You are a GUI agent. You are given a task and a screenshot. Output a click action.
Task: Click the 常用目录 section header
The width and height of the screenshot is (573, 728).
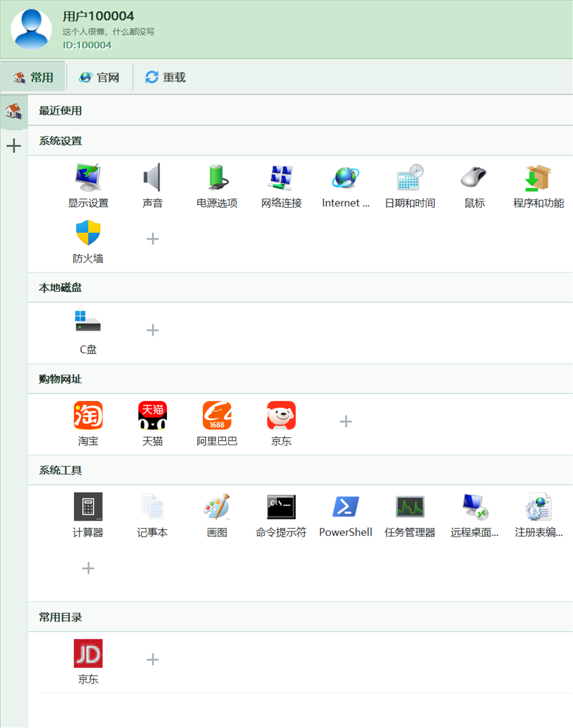300,617
